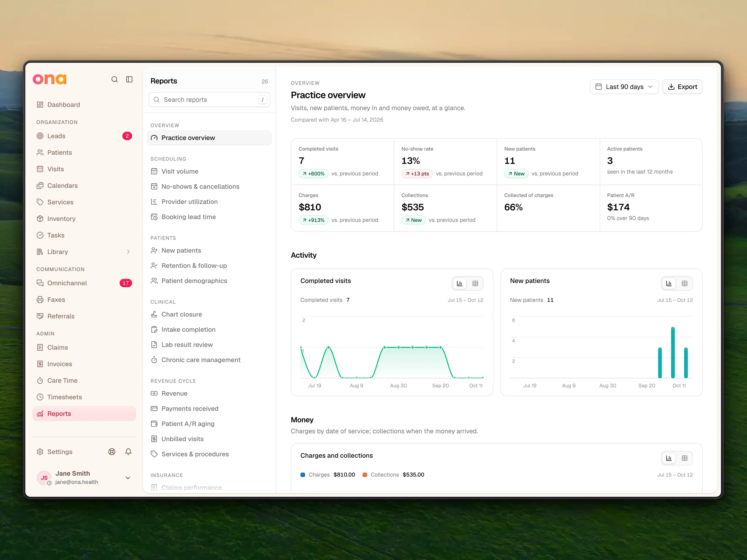Screen dimensions: 747x560
Task: Click the Search reports input field
Action: [x=209, y=100]
